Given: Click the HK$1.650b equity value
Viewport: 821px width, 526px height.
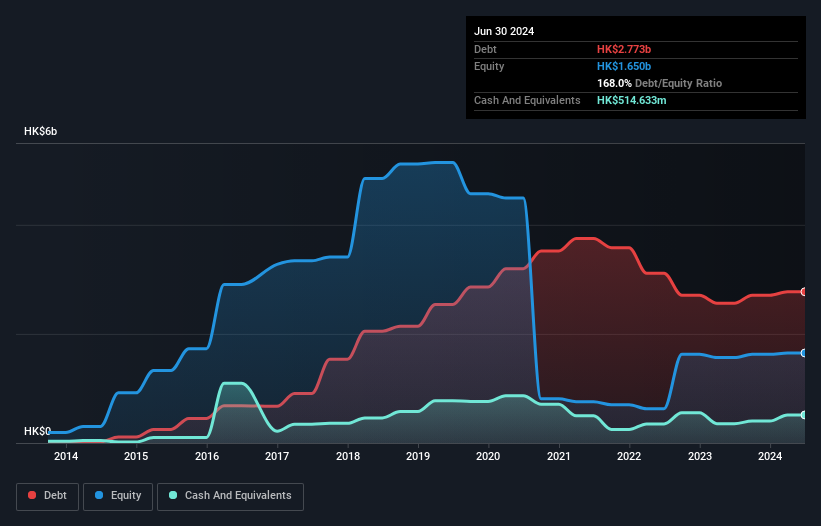Looking at the screenshot, I should 624,66.
